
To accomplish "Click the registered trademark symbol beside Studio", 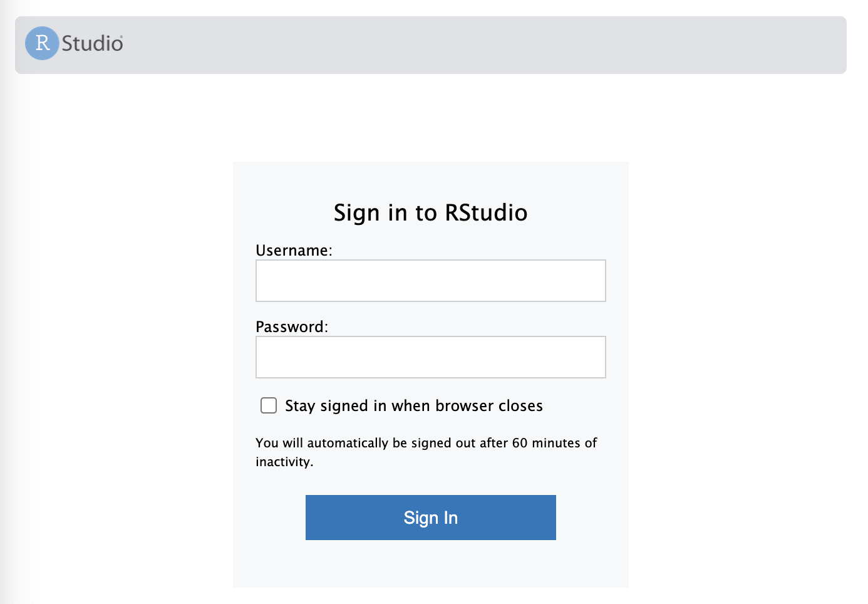I will coord(121,37).
